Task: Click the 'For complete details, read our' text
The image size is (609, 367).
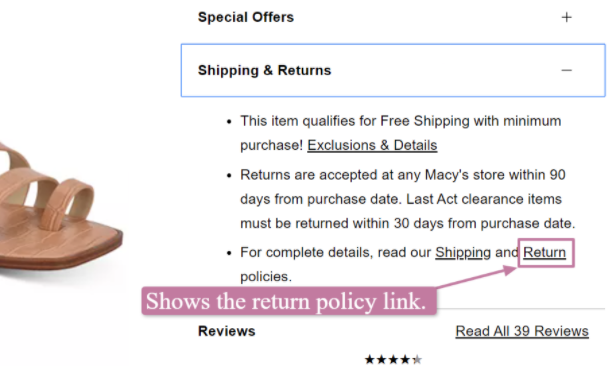Action: click(336, 252)
